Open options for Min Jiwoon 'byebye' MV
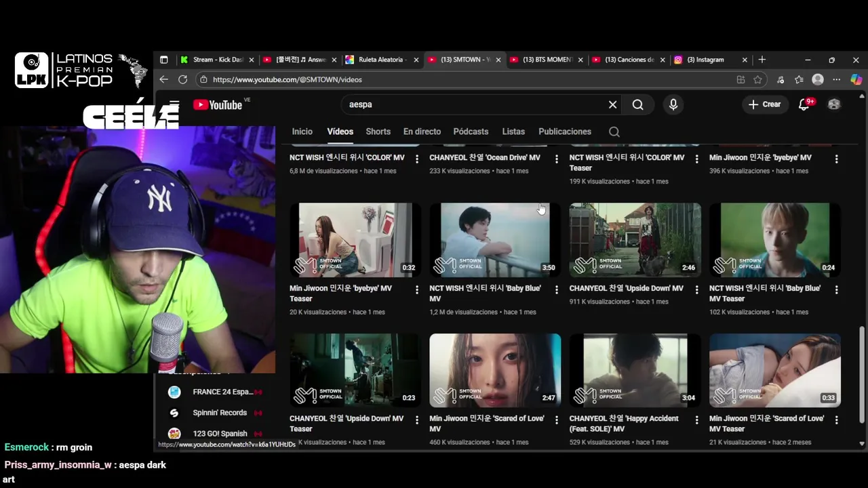The image size is (868, 488). pos(836,159)
